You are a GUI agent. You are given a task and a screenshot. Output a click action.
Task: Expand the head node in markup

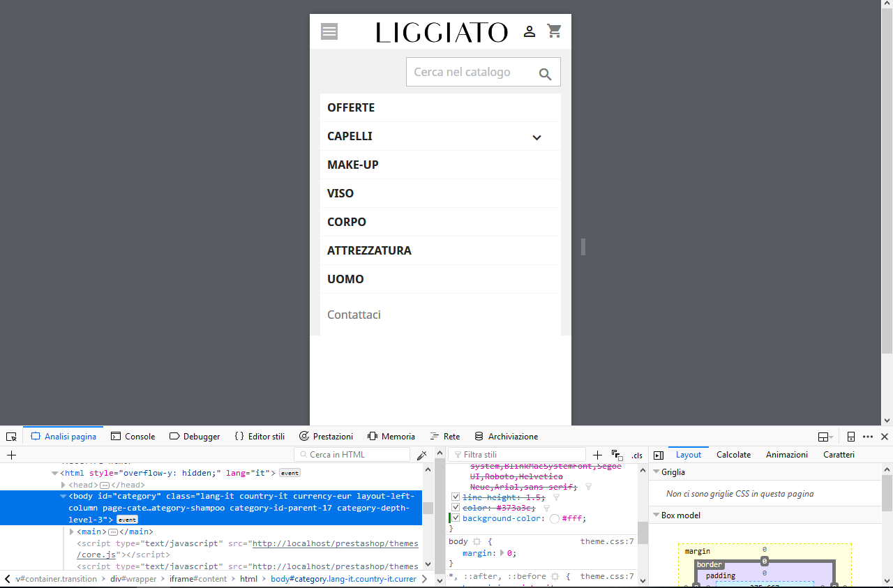pyautogui.click(x=63, y=485)
